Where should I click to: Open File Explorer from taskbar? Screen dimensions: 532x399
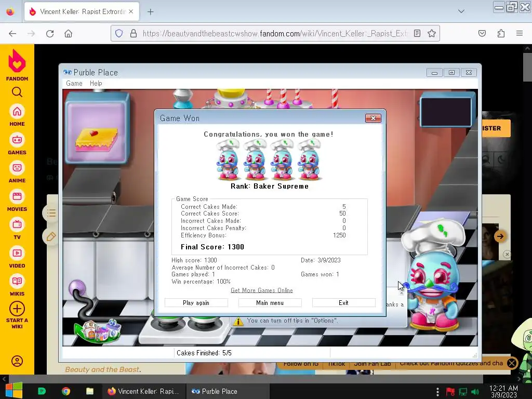tap(90, 391)
